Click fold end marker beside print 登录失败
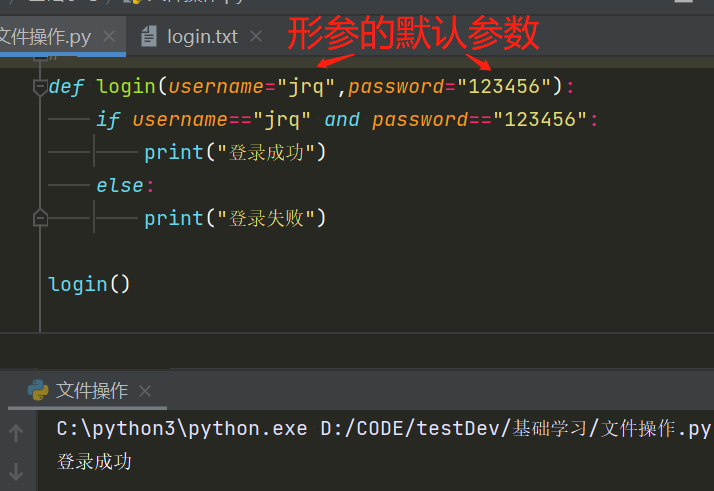714x491 pixels. (x=40, y=218)
